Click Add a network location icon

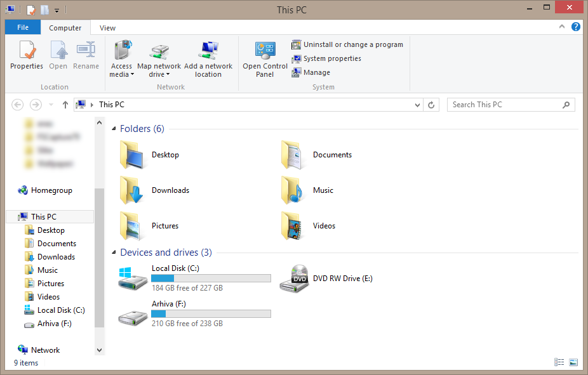(x=208, y=50)
